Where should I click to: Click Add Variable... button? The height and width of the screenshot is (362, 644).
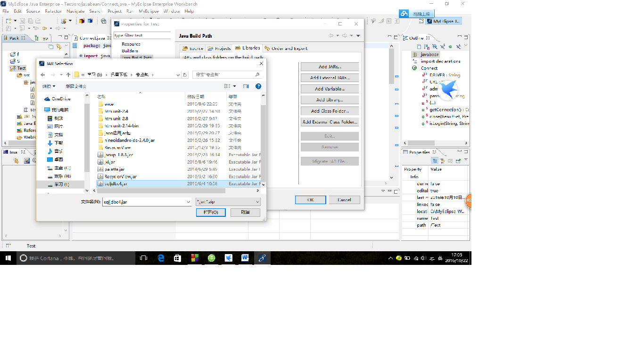click(330, 89)
